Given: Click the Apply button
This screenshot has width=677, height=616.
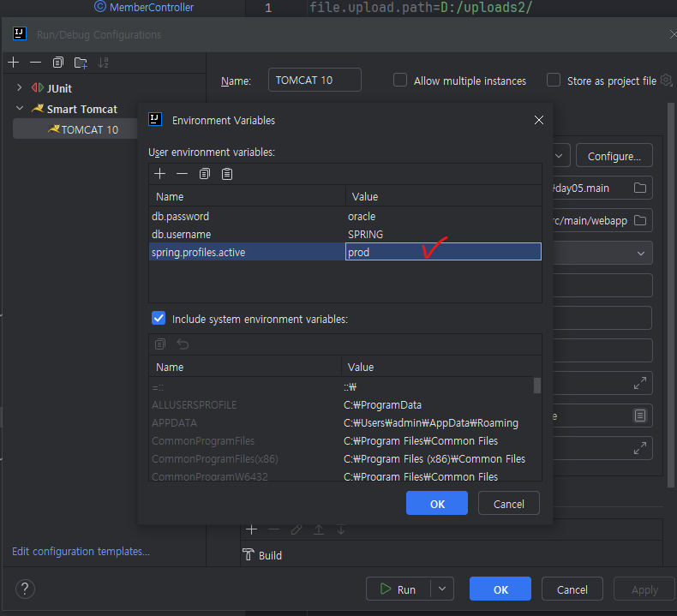Looking at the screenshot, I should point(644,589).
